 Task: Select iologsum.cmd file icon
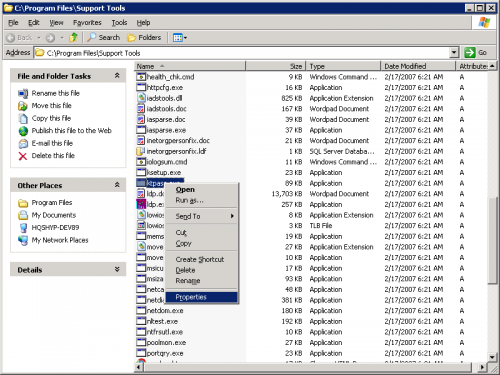pyautogui.click(x=141, y=162)
